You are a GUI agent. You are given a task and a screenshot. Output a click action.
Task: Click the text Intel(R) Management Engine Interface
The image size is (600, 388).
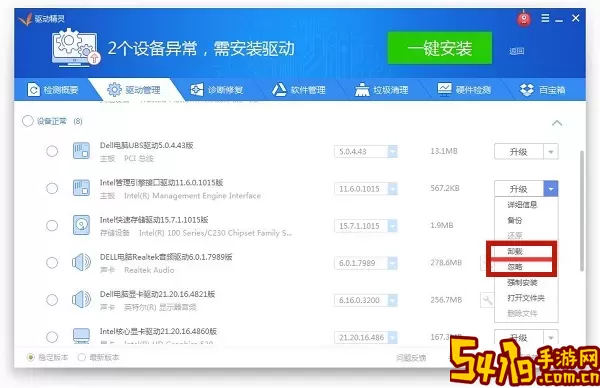click(x=192, y=196)
